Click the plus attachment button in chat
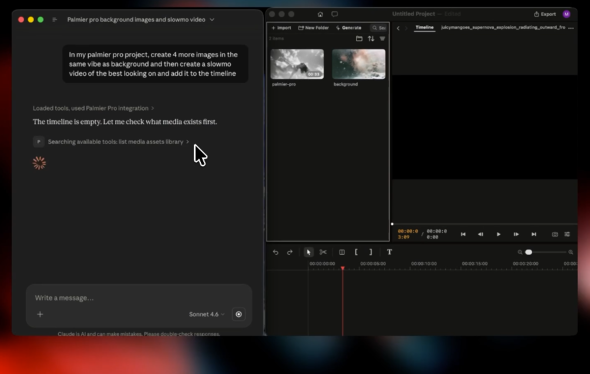Screen dimensions: 590x374 pos(40,314)
